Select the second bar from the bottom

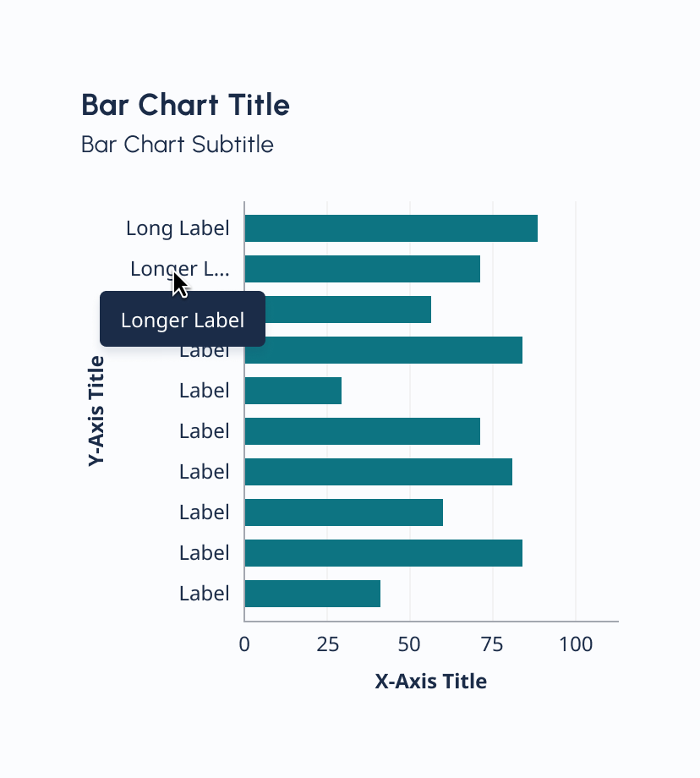pyautogui.click(x=383, y=553)
